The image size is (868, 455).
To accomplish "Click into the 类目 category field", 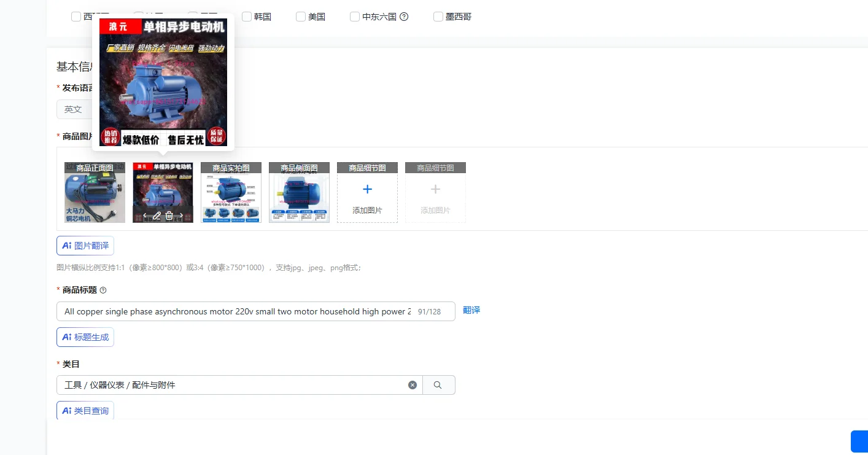I will pyautogui.click(x=239, y=385).
